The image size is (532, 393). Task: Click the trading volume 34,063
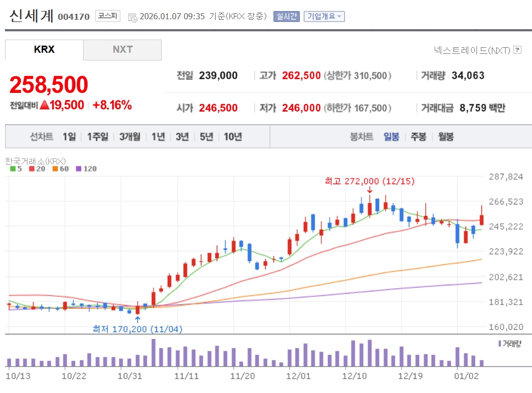pyautogui.click(x=468, y=75)
